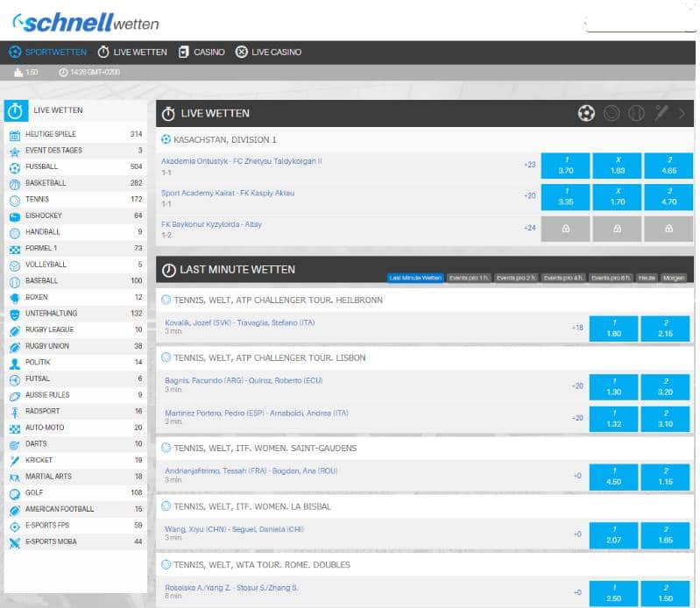Select the Last Minute Wetten filter tab

[415, 278]
